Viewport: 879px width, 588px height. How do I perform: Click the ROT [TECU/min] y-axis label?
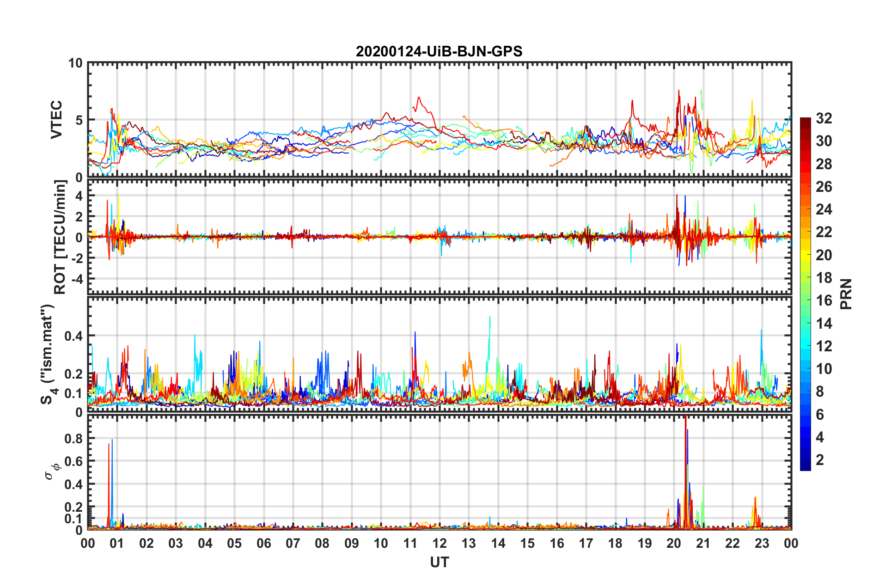click(x=60, y=237)
